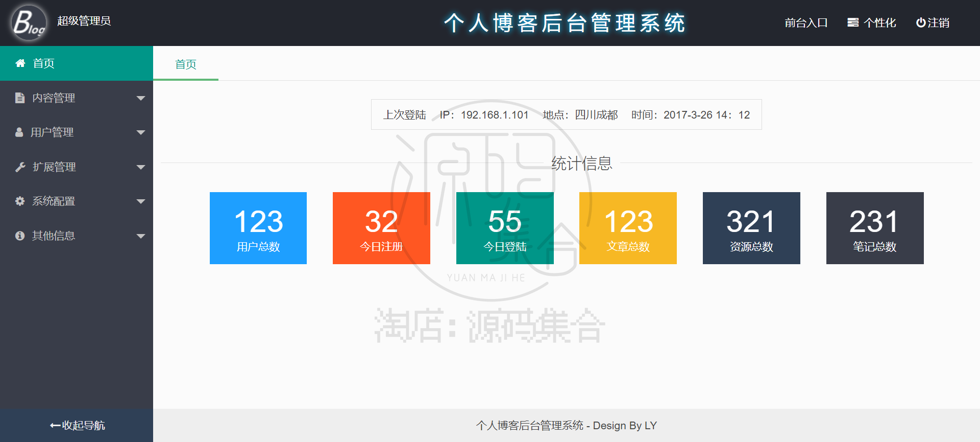Click the 个性化 list icon
Image resolution: width=980 pixels, height=442 pixels.
(x=853, y=22)
